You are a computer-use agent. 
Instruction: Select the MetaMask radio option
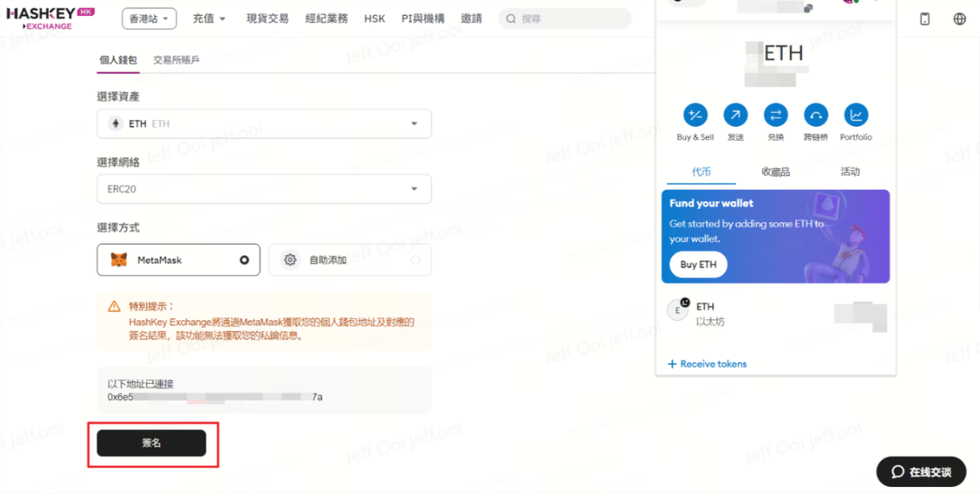pos(244,260)
